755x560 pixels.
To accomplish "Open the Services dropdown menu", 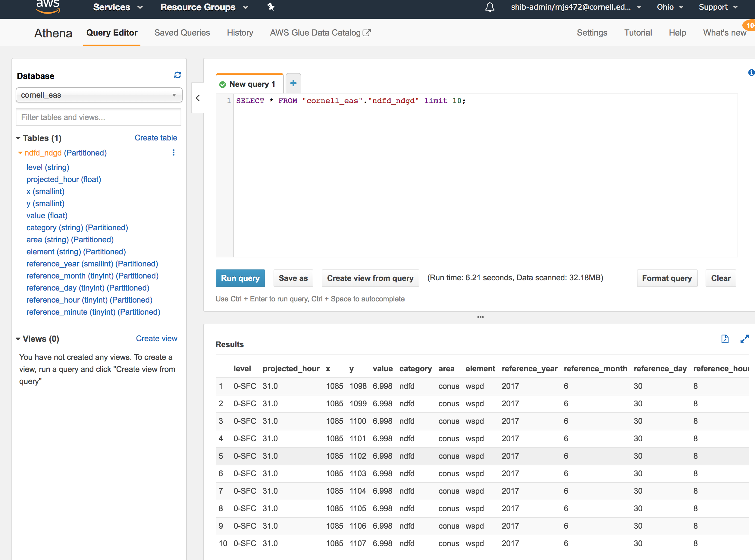I will click(x=118, y=7).
